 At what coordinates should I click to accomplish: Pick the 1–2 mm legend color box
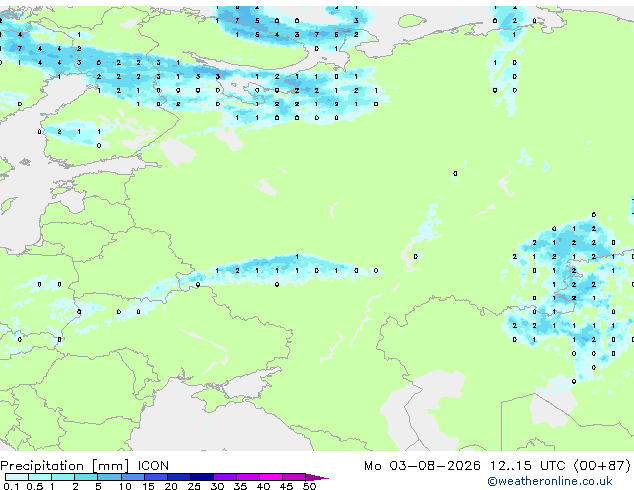coord(63,477)
